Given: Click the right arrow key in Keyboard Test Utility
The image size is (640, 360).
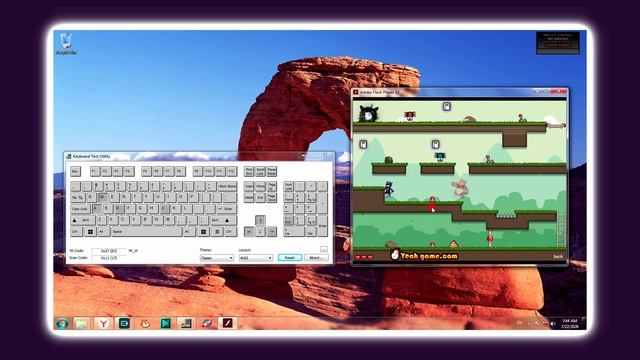Looking at the screenshot, I should pyautogui.click(x=272, y=231).
